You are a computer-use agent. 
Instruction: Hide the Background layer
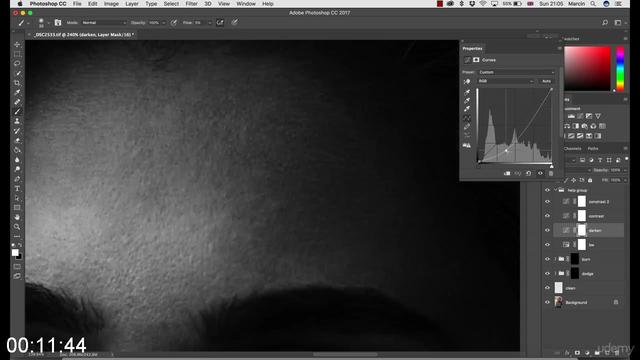coord(547,302)
